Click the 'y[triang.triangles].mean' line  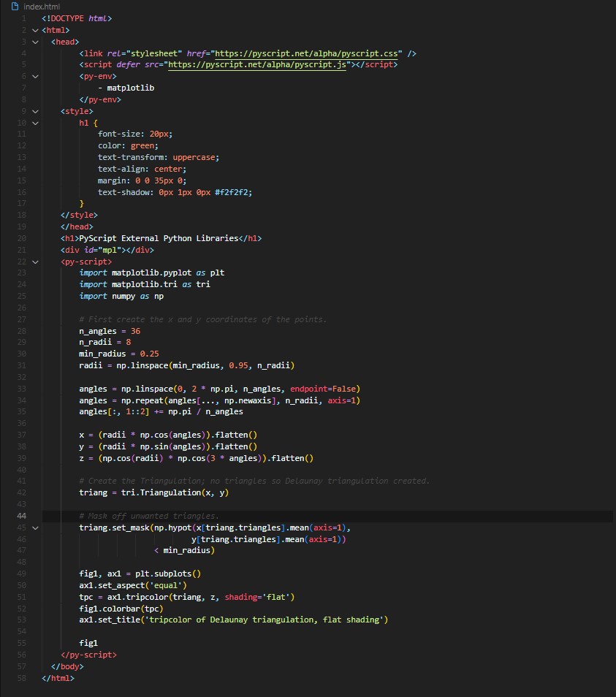click(268, 539)
